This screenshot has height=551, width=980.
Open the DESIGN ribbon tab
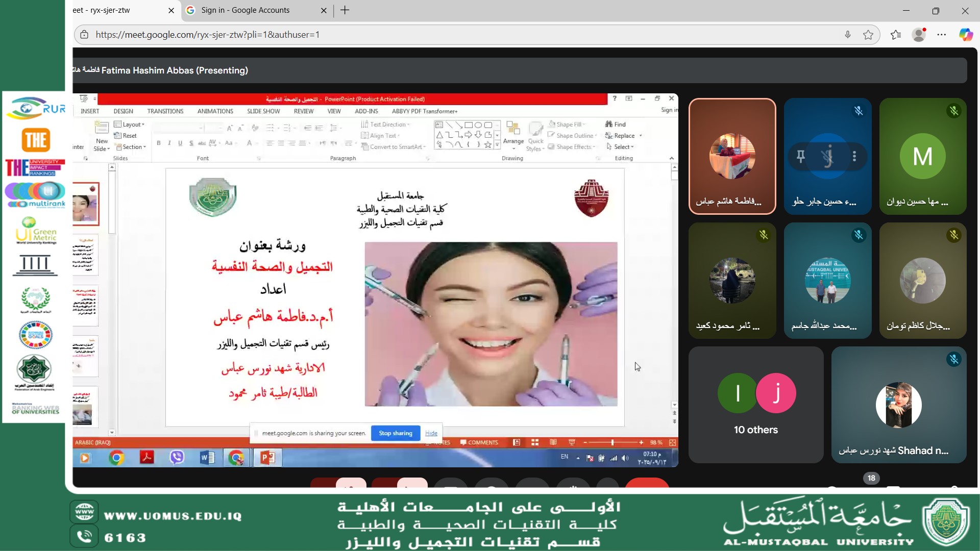tap(124, 111)
